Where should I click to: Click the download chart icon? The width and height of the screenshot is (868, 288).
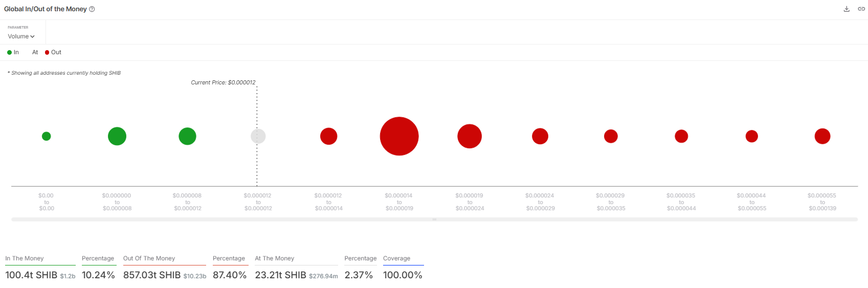847,9
